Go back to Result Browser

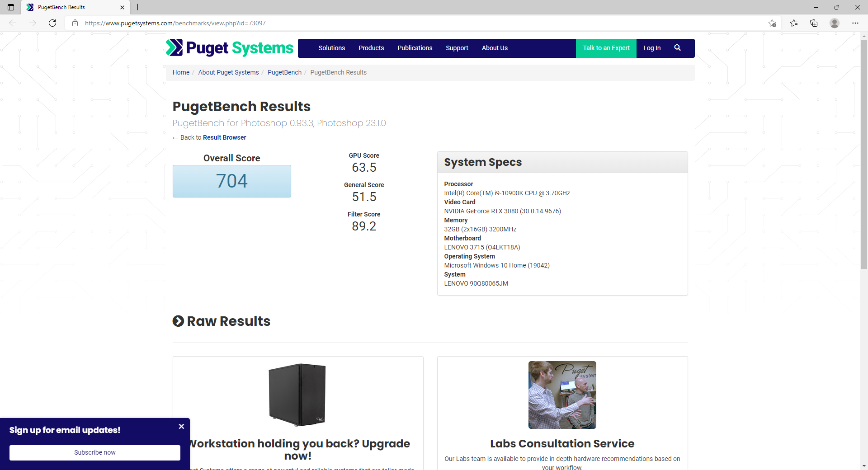pyautogui.click(x=224, y=137)
